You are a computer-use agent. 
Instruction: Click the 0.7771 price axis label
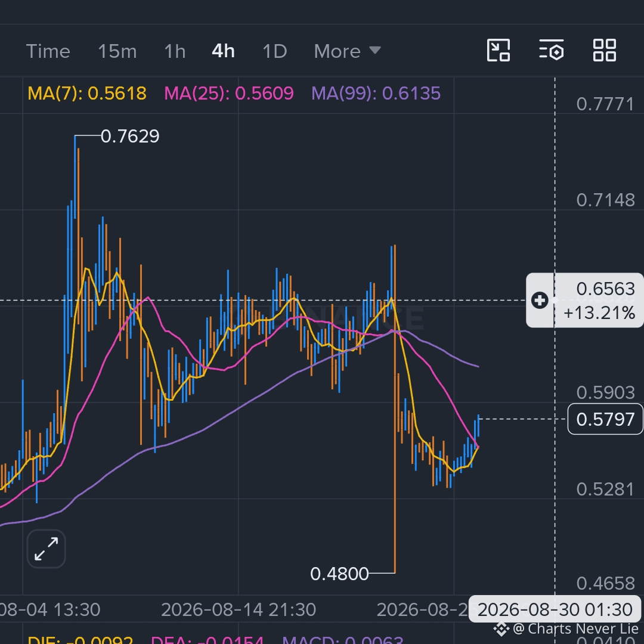[x=605, y=104]
